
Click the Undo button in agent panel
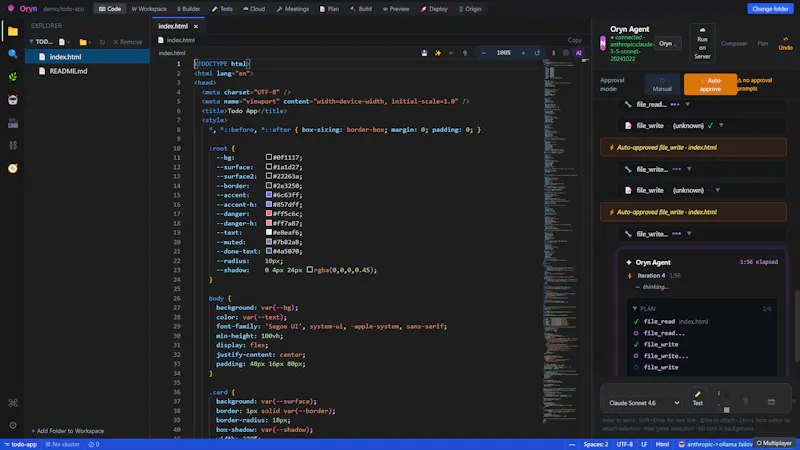(x=785, y=44)
